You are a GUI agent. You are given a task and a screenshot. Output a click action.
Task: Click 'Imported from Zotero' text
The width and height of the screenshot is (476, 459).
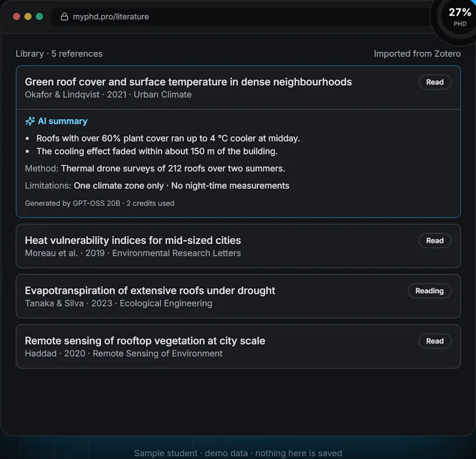click(417, 54)
